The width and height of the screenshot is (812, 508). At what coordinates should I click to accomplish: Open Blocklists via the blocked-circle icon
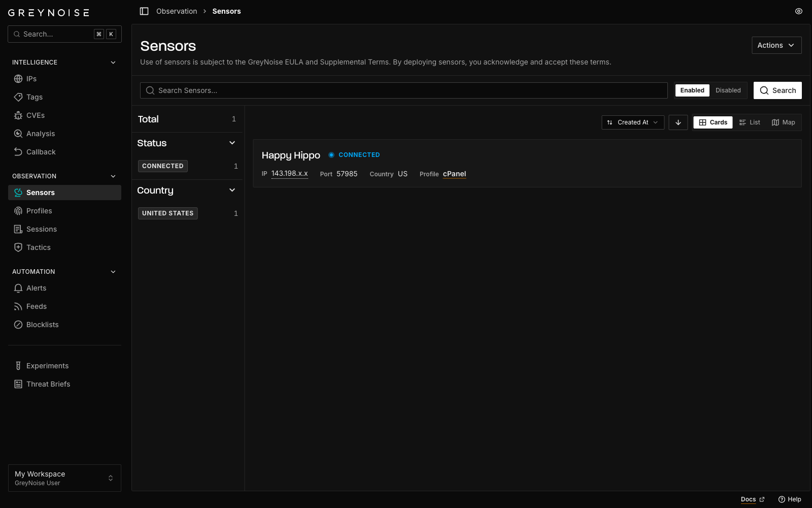coord(18,325)
